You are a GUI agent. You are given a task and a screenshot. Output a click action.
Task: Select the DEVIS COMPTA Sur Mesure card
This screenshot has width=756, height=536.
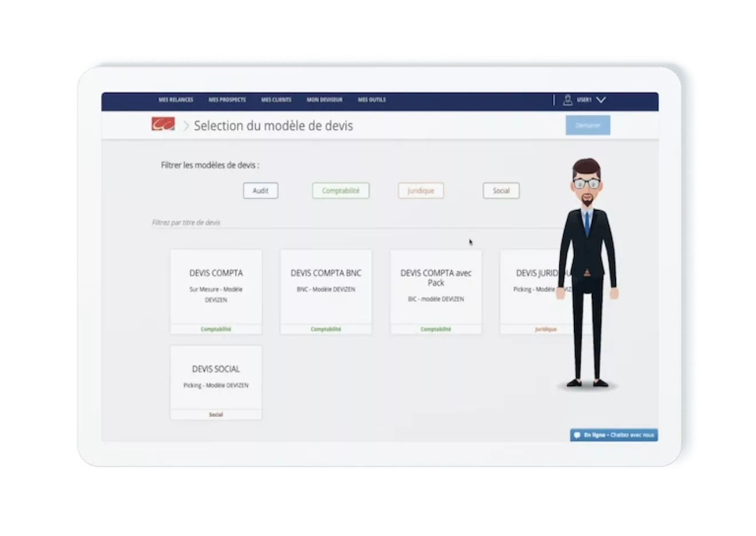click(216, 291)
